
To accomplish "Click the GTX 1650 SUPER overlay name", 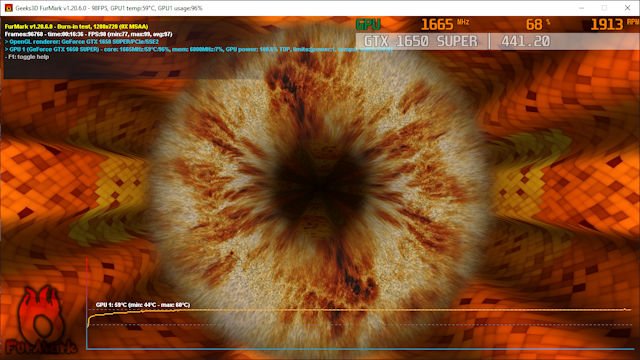I will point(420,41).
